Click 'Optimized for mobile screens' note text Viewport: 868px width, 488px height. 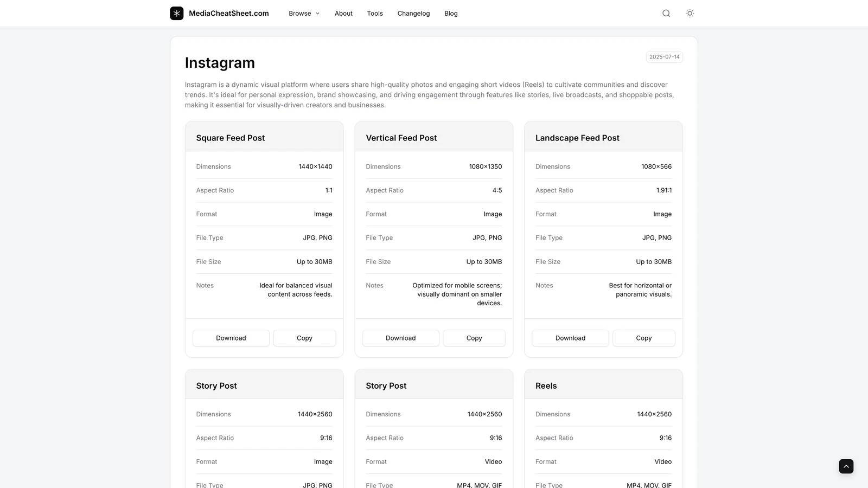(457, 285)
